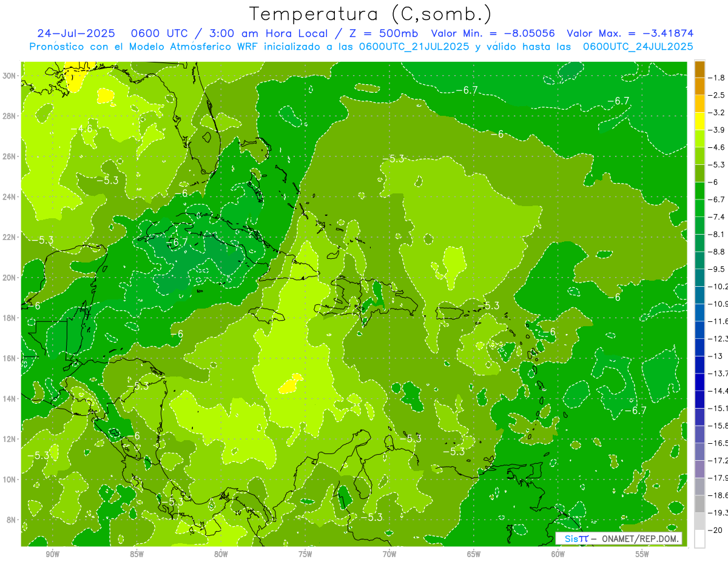This screenshot has width=728, height=562.
Task: Click the '-20' colorbar label
Action: (x=716, y=530)
